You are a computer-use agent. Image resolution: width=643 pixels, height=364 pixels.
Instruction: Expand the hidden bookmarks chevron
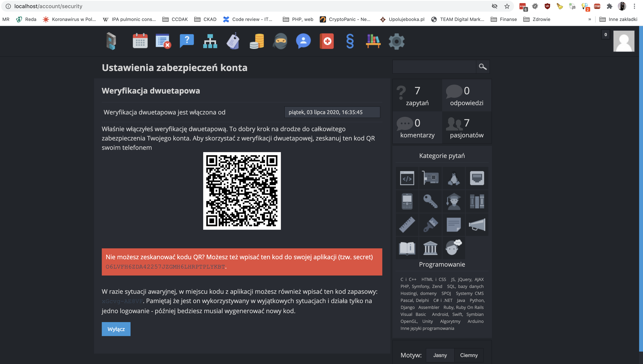pyautogui.click(x=589, y=19)
